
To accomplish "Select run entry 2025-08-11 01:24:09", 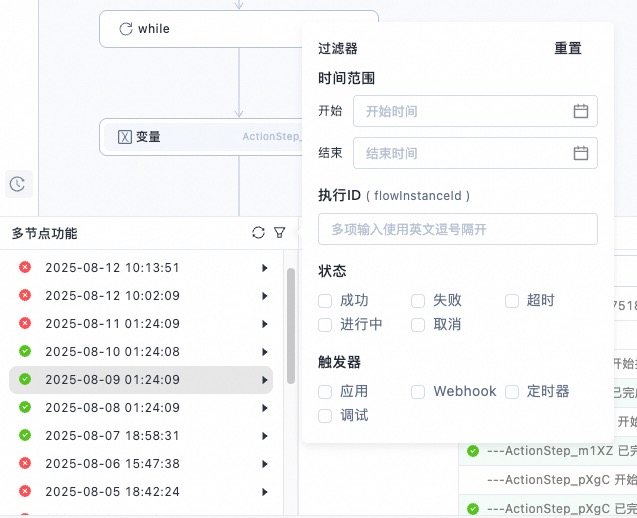I will click(x=141, y=324).
